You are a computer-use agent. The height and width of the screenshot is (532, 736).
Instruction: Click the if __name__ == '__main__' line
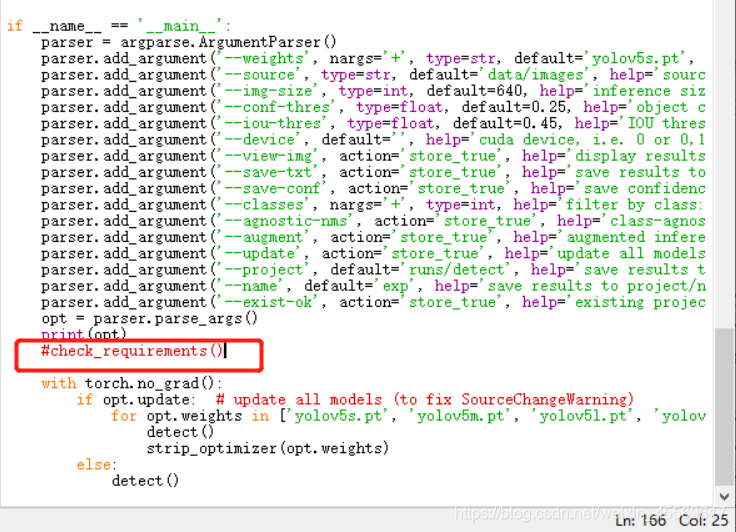118,26
